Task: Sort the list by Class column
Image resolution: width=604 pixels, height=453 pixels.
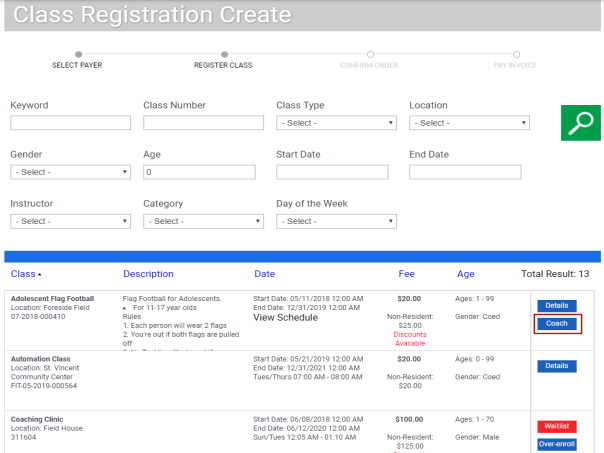Action: [25, 274]
